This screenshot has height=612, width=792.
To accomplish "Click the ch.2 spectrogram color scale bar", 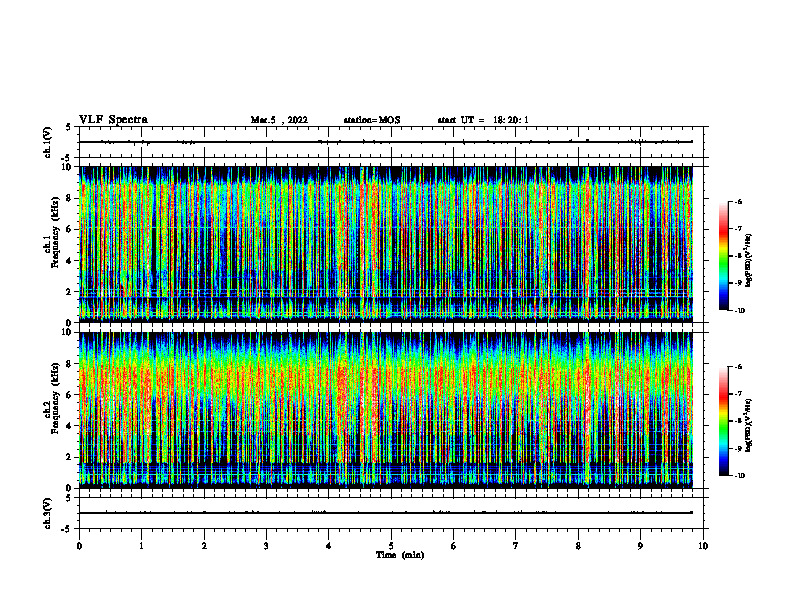I will pyautogui.click(x=723, y=421).
